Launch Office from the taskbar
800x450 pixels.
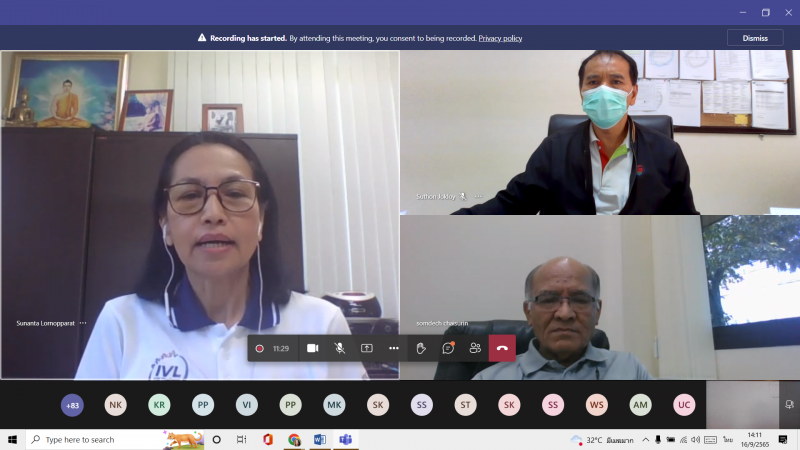click(268, 439)
